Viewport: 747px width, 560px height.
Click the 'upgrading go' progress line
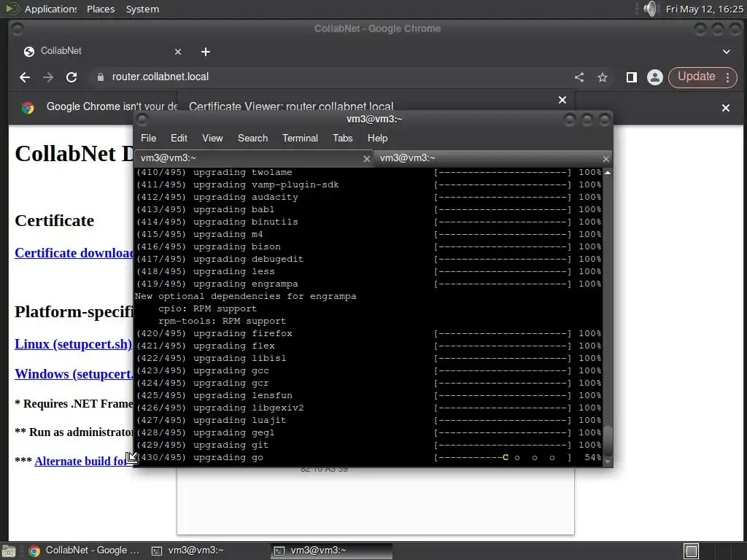368,458
